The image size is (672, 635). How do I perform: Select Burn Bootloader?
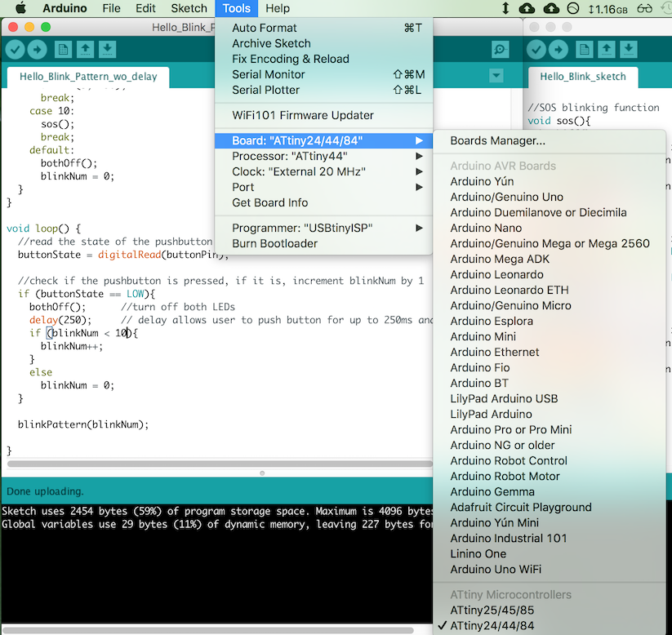[x=323, y=243]
